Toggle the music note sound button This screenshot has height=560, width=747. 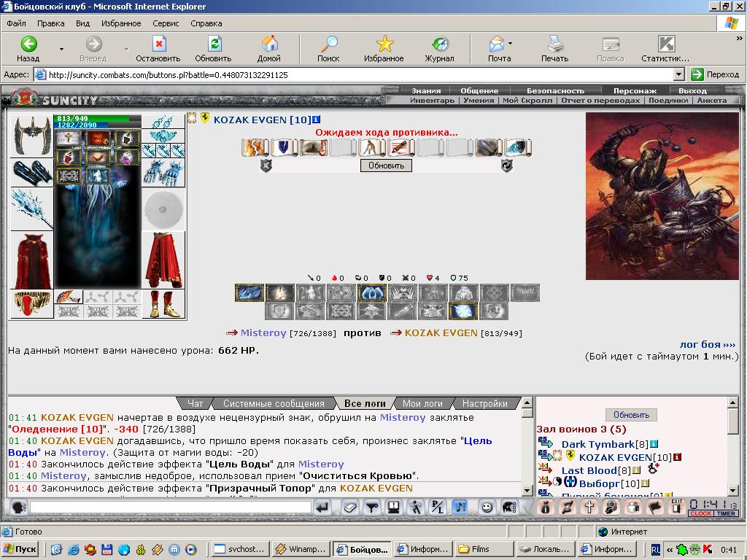click(460, 507)
